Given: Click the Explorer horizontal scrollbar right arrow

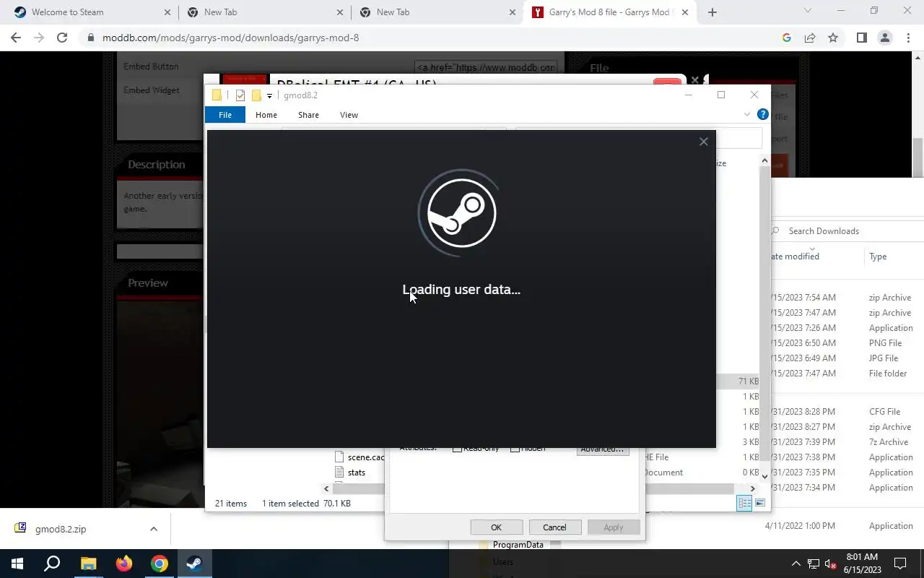Looking at the screenshot, I should tap(753, 489).
